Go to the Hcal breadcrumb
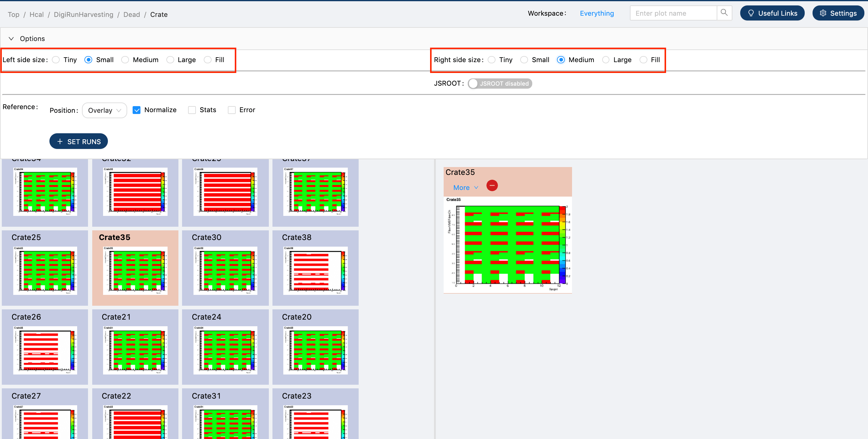868x439 pixels. coord(36,14)
